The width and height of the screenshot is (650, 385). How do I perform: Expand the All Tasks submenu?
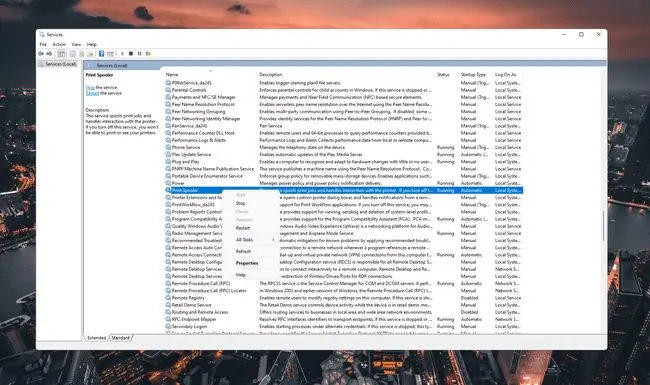(x=250, y=240)
